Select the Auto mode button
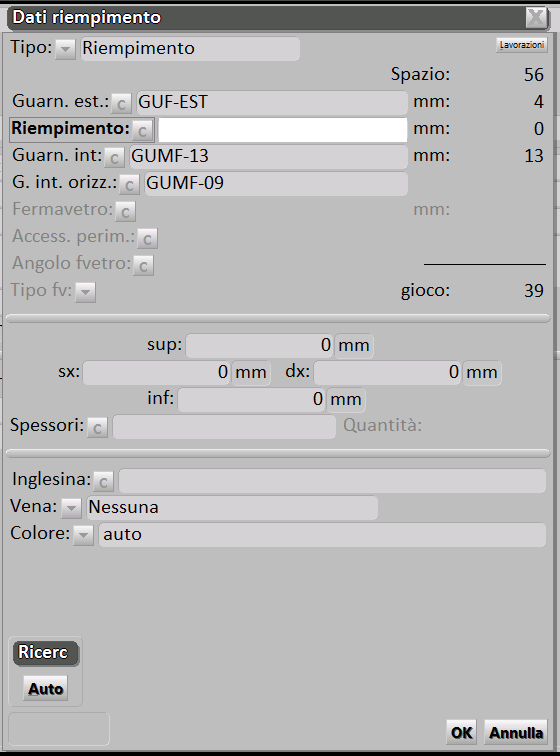560x756 pixels. coord(46,688)
